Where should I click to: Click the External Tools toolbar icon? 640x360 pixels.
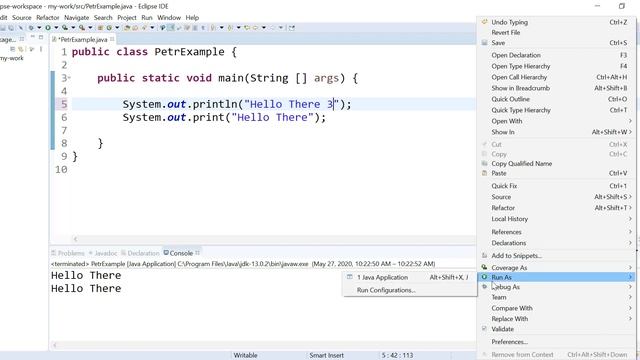[82, 28]
